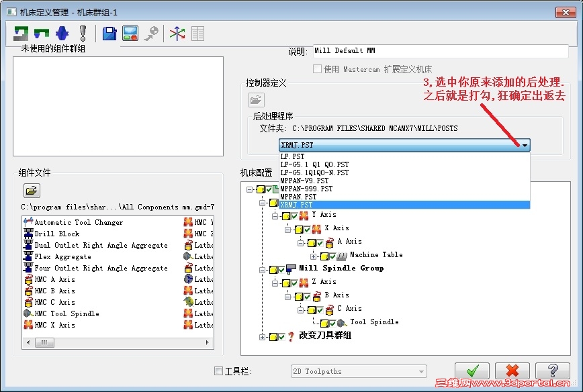
Task: Click the X Axis linear-axis icon in the machine tree
Action: 316,229
